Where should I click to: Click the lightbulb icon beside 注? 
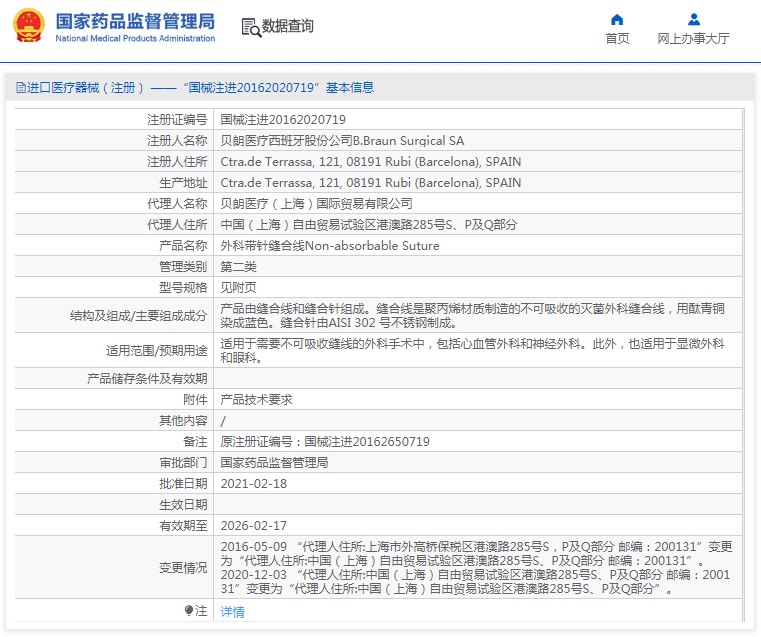tap(188, 611)
